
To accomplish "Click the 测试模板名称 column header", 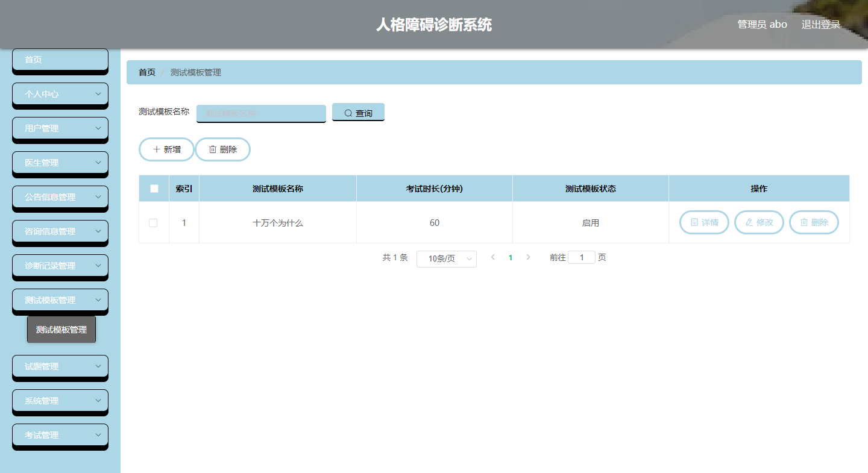I will tap(278, 189).
